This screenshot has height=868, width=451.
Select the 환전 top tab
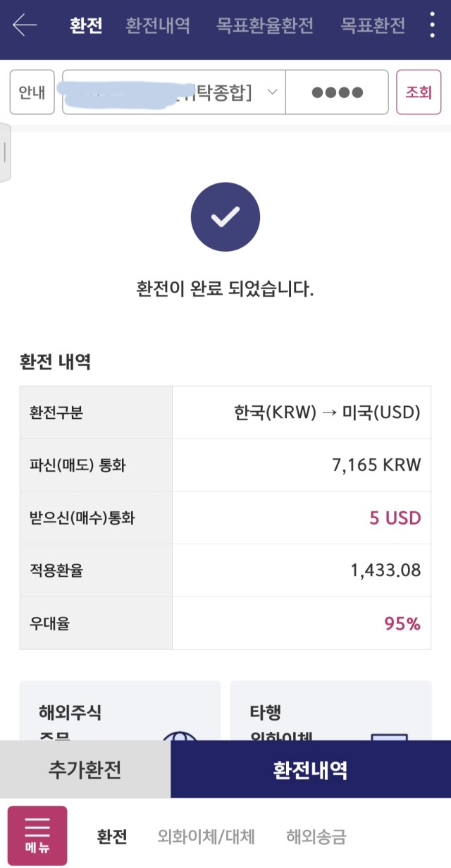coord(87,26)
